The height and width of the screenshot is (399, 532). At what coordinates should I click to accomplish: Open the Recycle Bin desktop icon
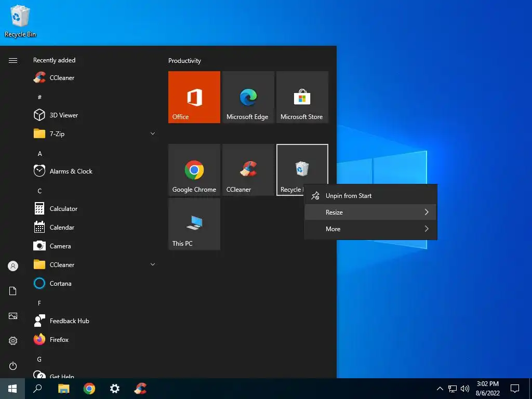(x=20, y=21)
